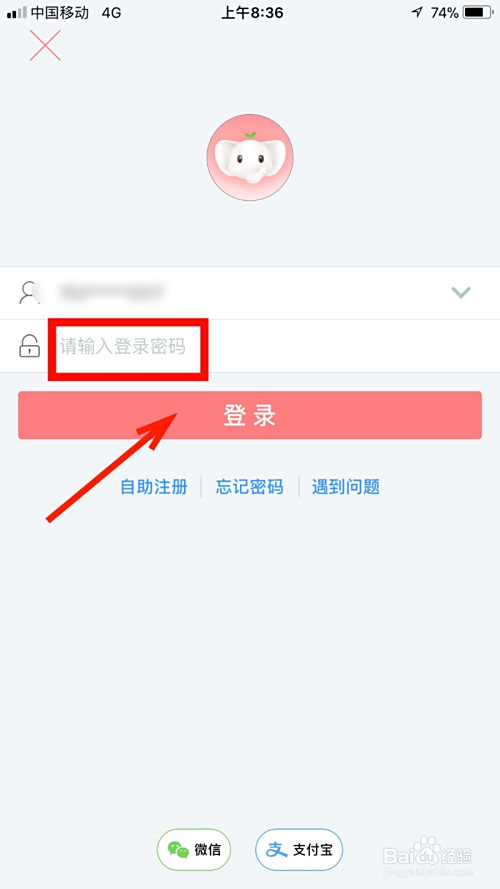500x889 pixels.
Task: Open the 自助注册 self-registration link
Action: pyautogui.click(x=154, y=486)
